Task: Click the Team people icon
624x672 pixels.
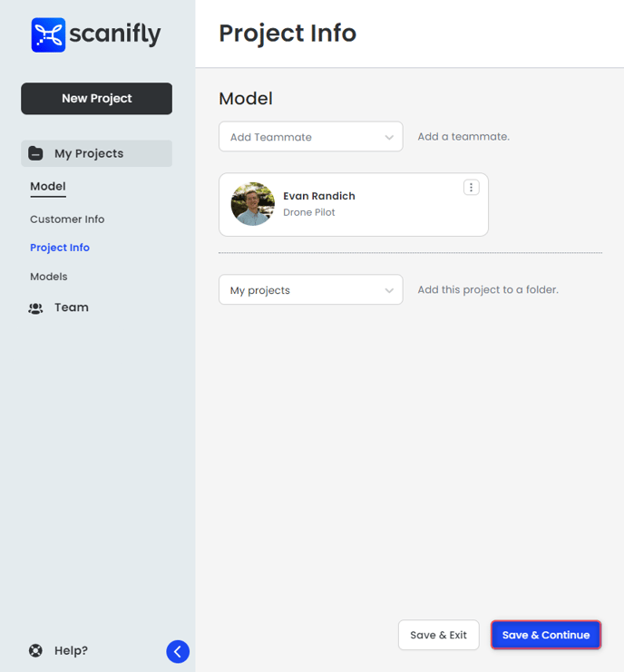Action: click(35, 308)
